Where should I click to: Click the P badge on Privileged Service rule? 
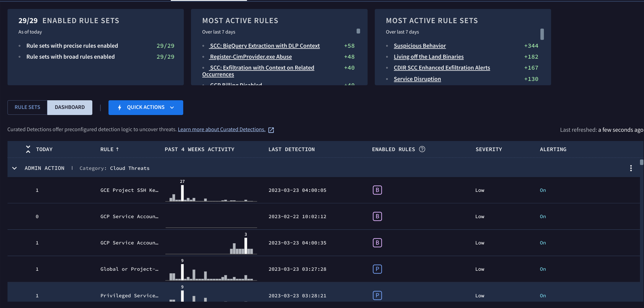(377, 296)
